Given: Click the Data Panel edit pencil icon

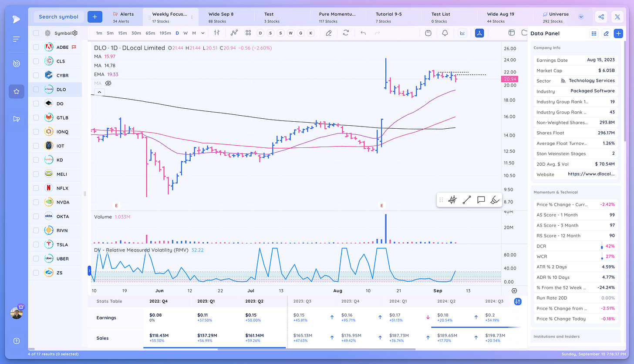Looking at the screenshot, I should (x=606, y=33).
